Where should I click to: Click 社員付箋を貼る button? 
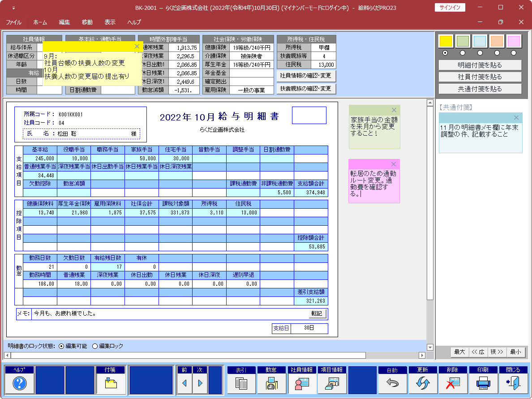(x=480, y=77)
